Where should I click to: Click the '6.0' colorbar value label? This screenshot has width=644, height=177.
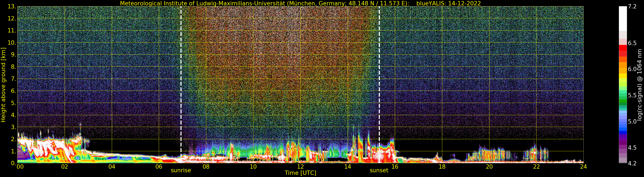632,69
